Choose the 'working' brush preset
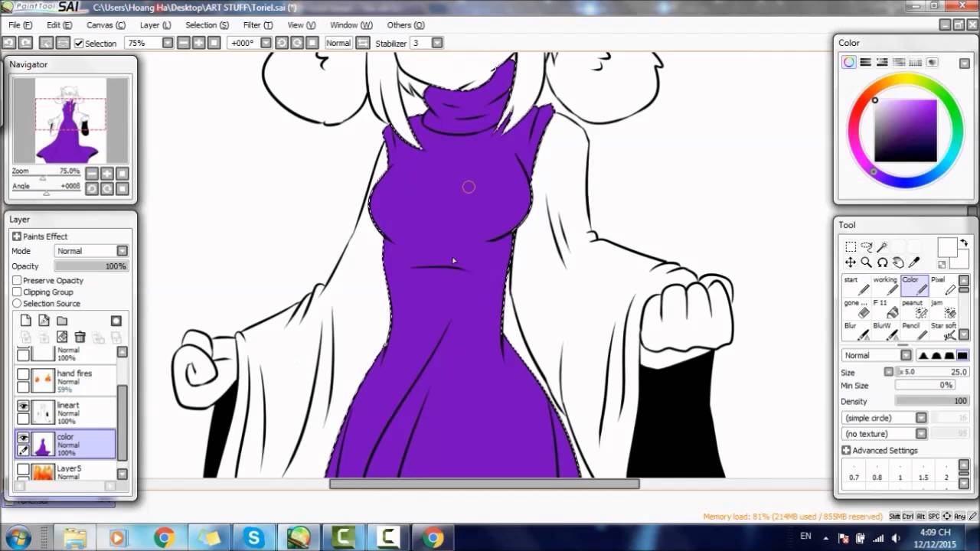Viewport: 980px width, 551px height. pos(886,285)
